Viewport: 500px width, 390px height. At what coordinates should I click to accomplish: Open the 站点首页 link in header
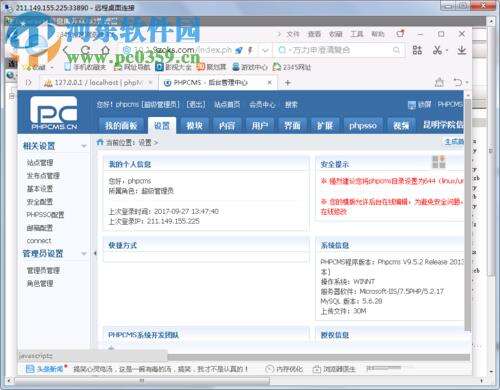click(227, 105)
